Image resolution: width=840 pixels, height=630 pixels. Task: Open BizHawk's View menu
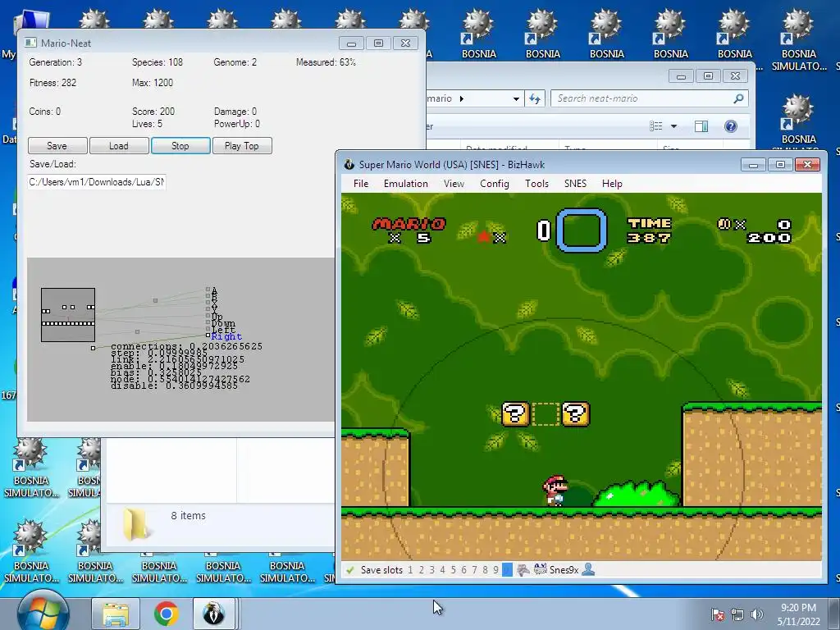(454, 184)
